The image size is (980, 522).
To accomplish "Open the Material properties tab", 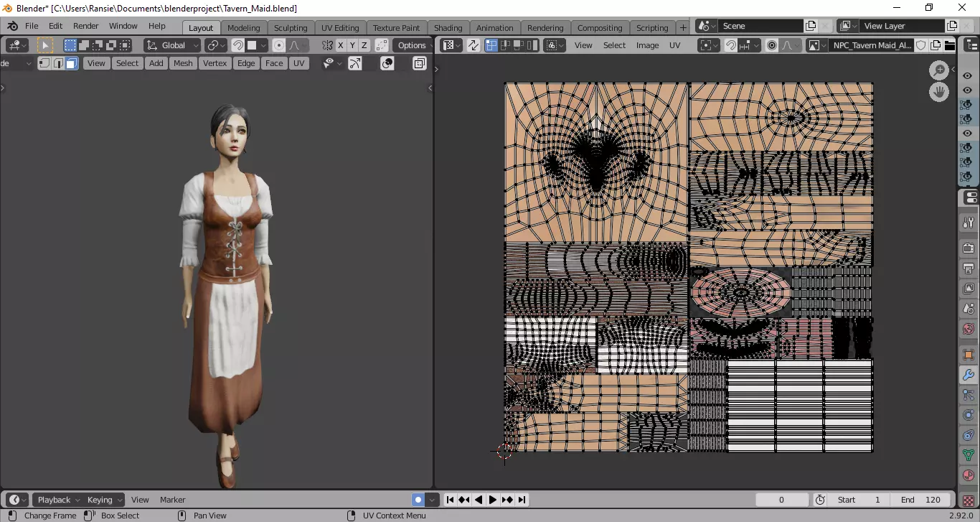I will tap(968, 475).
